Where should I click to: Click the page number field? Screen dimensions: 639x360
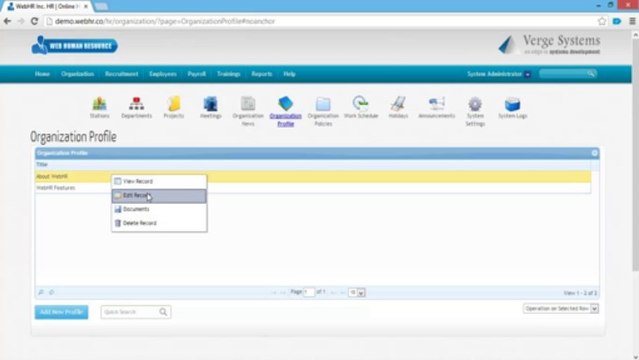(309, 292)
